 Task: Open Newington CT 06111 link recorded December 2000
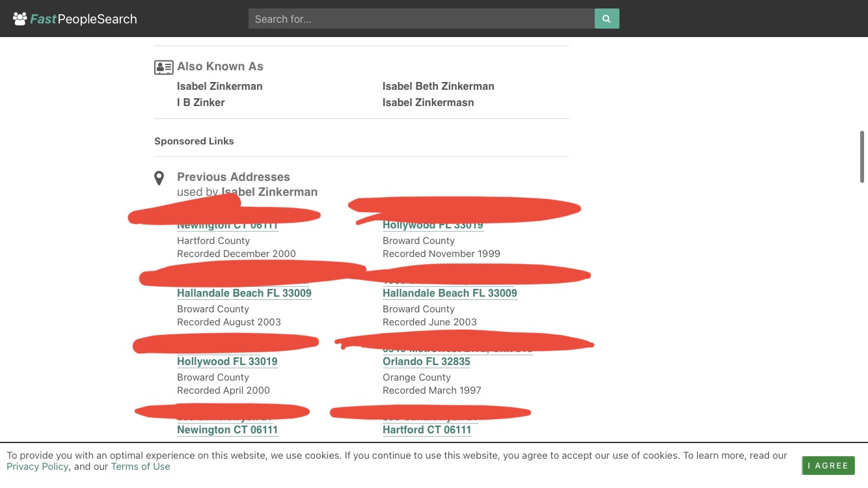point(228,225)
